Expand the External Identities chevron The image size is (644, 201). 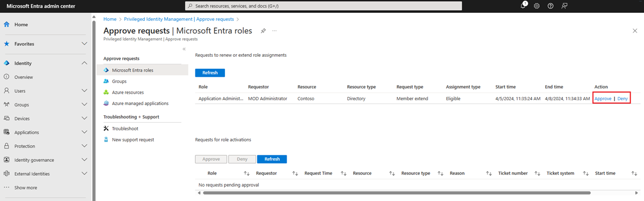point(84,174)
